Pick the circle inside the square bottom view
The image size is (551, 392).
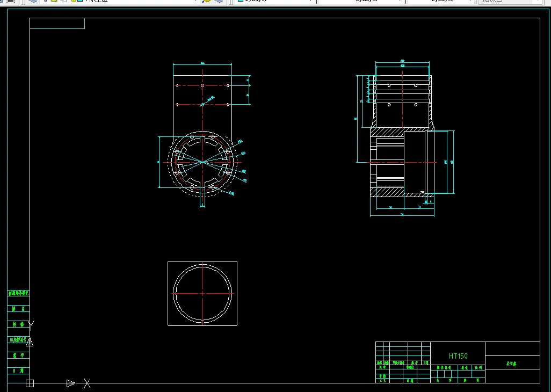point(202,294)
